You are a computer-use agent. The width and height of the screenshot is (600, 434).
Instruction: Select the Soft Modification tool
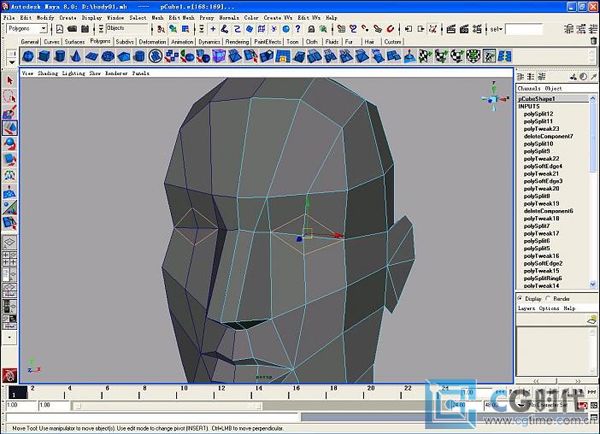(x=10, y=191)
